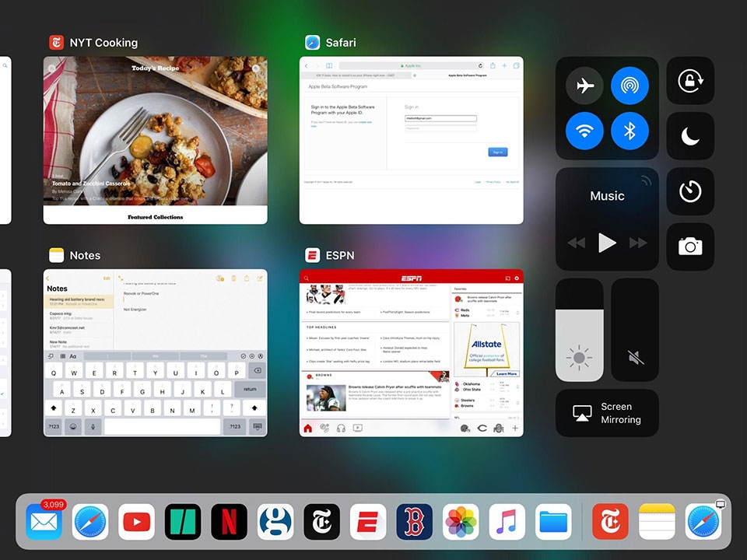This screenshot has height=560, width=747.
Task: Open ESPN settings gear icon
Action: (517, 278)
